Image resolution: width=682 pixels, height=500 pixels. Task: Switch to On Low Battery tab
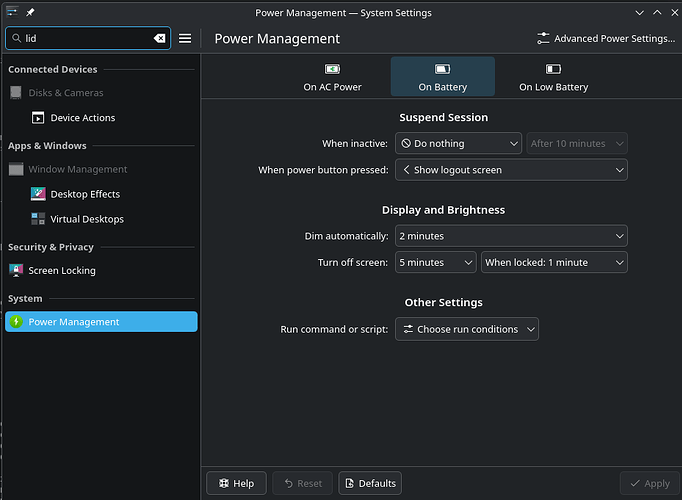point(553,77)
